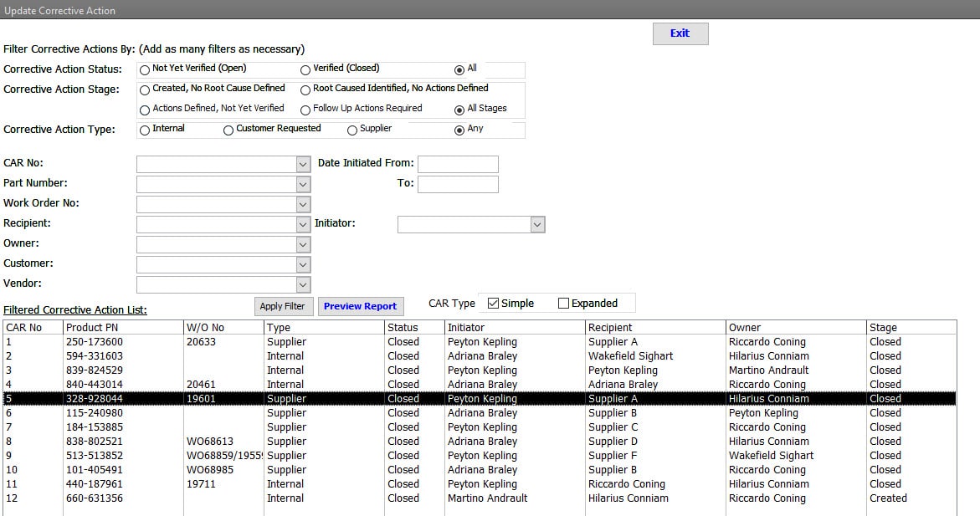Expand the Work Order No dropdown
Image resolution: width=980 pixels, height=516 pixels.
pos(303,204)
